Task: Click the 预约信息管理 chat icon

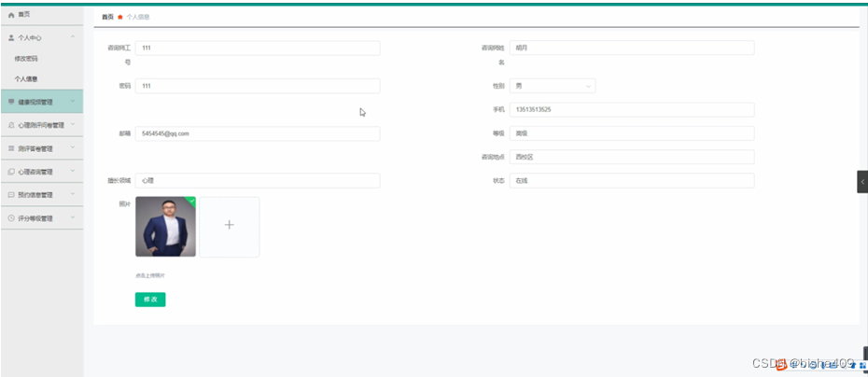Action: (x=11, y=195)
